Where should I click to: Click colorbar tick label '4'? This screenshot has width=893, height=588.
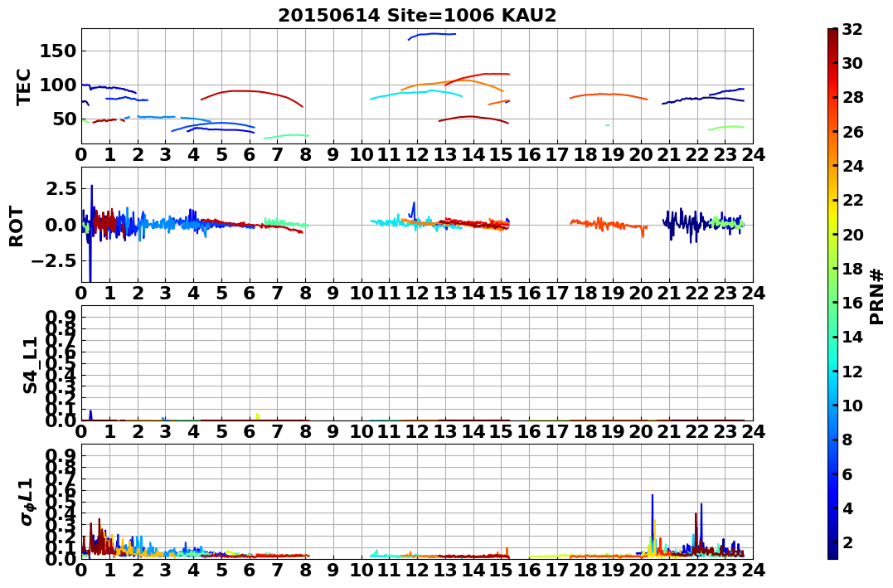coord(847,508)
